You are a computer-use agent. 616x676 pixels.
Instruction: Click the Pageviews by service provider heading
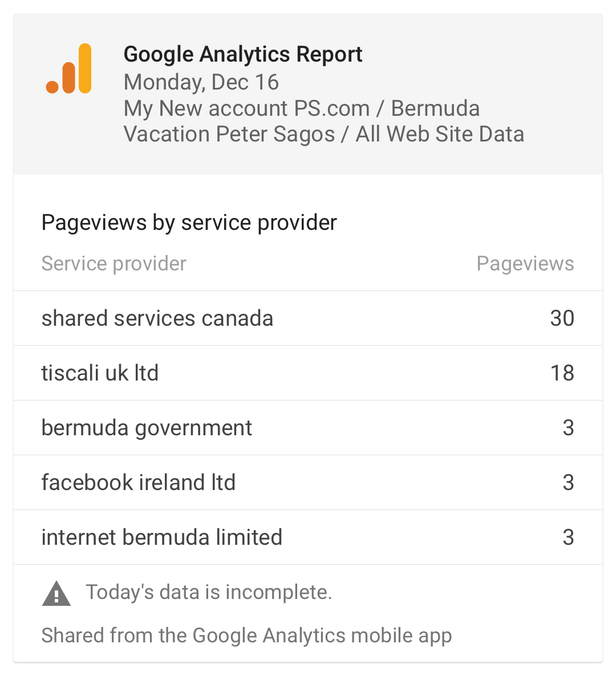pos(189,223)
